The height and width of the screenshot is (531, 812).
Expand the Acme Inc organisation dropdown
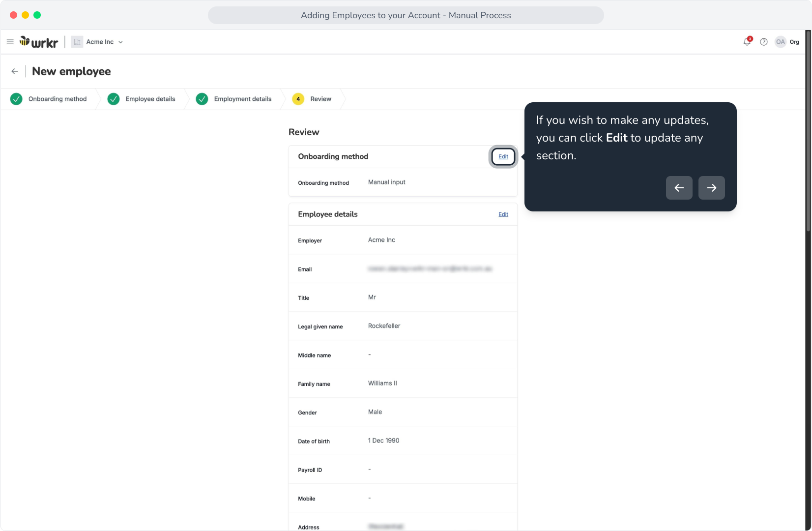(x=120, y=42)
